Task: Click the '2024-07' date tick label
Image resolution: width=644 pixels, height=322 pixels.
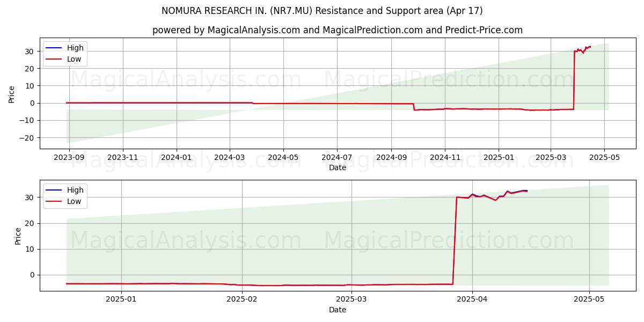Action: tap(337, 157)
